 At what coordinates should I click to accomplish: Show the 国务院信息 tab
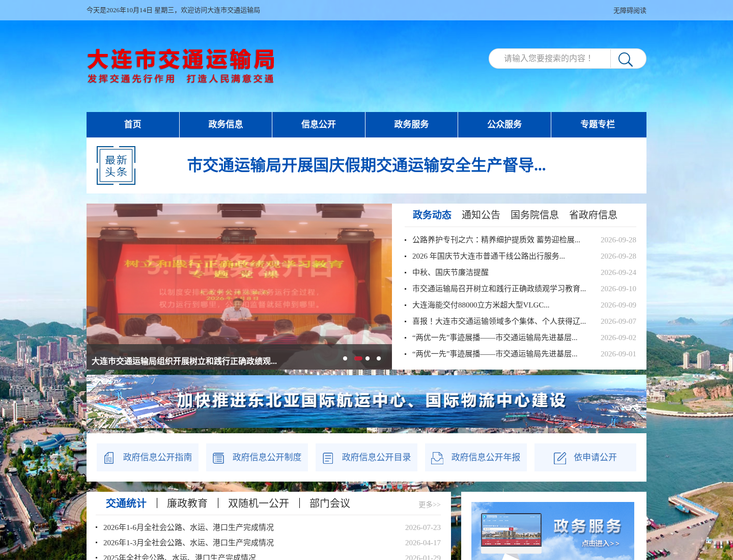click(534, 215)
